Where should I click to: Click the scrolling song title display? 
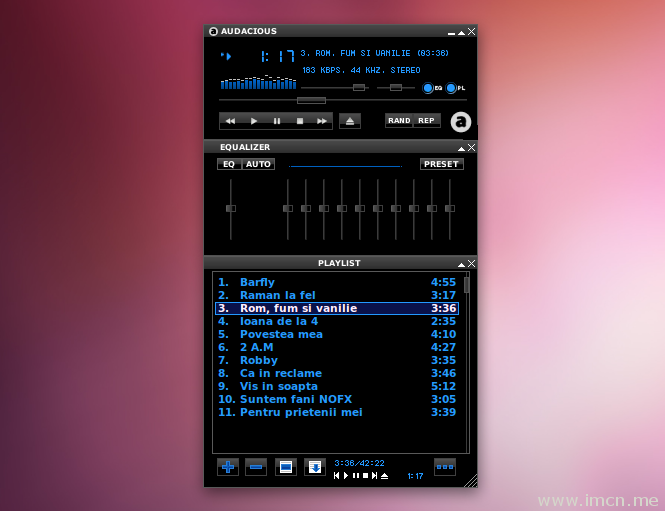pyautogui.click(x=374, y=53)
